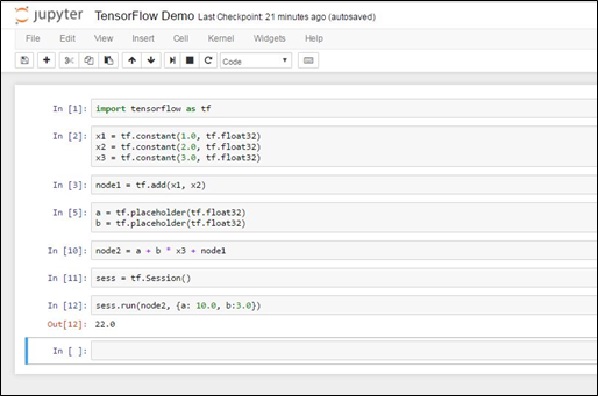
Task: Interrupt the kernel with stop icon
Action: (190, 60)
